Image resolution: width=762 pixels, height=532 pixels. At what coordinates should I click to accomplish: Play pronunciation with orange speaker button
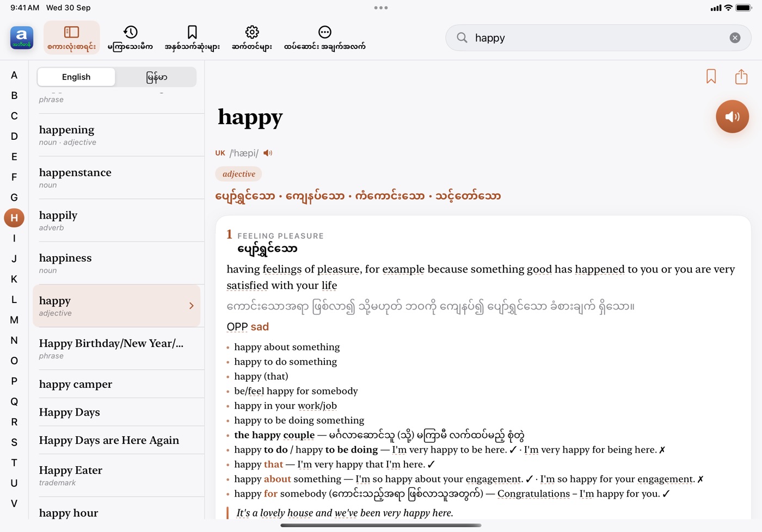pos(732,116)
